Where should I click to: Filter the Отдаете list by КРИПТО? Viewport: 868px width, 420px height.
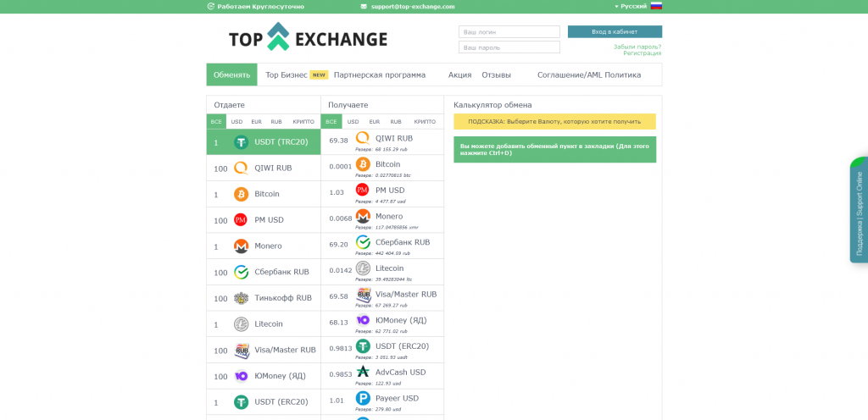pyautogui.click(x=303, y=122)
